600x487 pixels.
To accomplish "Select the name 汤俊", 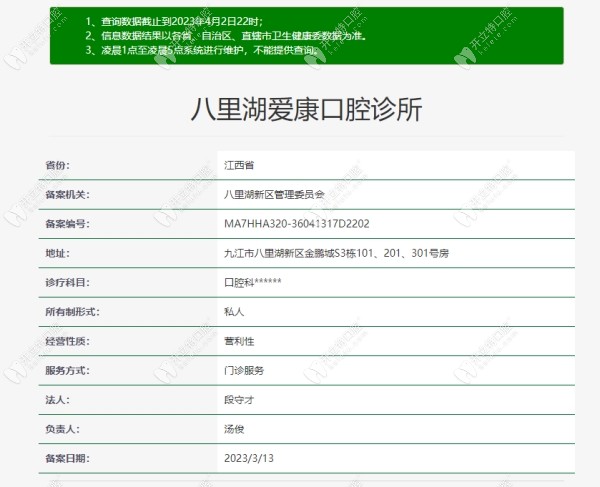I will [234, 429].
